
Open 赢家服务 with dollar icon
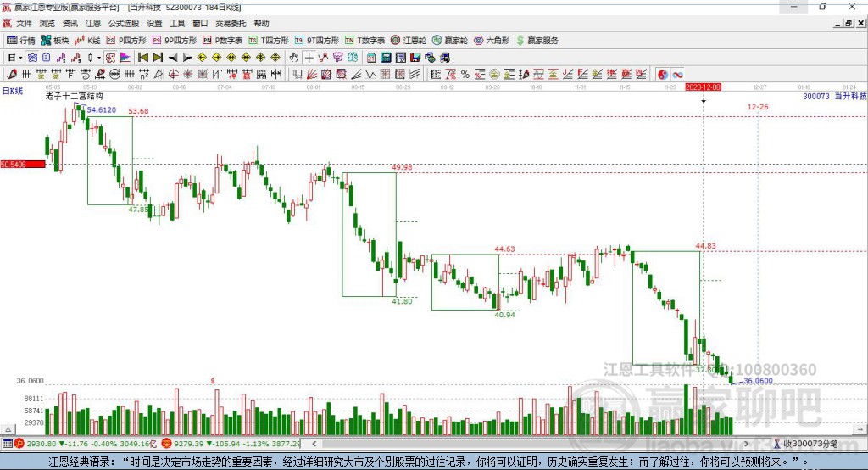(x=537, y=41)
